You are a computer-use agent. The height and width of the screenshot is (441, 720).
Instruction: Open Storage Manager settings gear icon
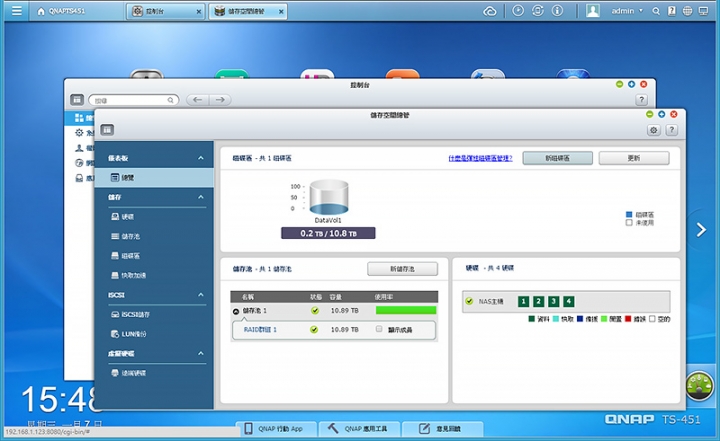click(x=653, y=130)
